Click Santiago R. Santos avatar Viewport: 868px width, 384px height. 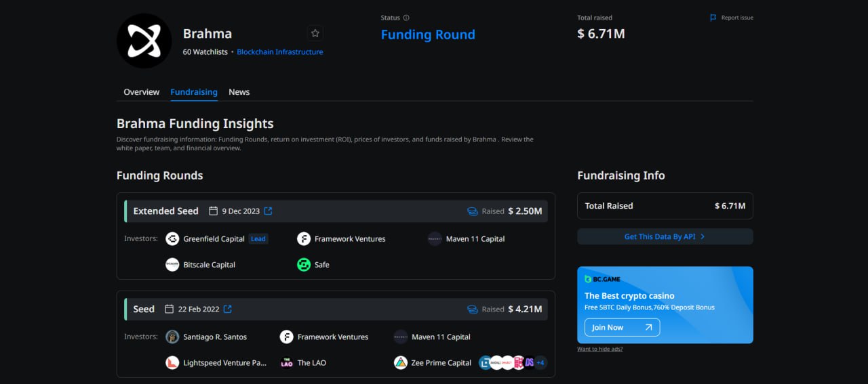click(x=172, y=337)
